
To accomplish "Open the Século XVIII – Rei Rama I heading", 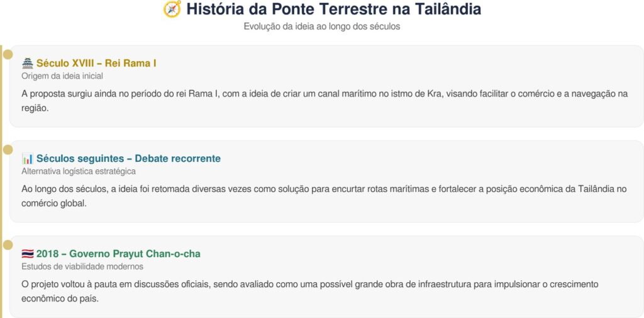I will coord(96,63).
